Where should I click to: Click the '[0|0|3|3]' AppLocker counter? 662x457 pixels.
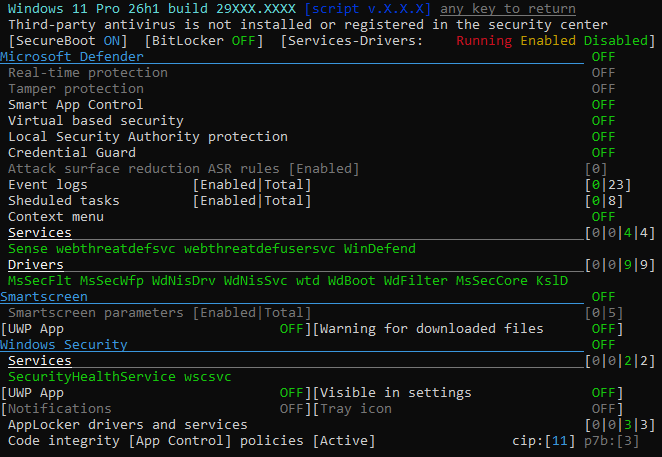coord(619,425)
